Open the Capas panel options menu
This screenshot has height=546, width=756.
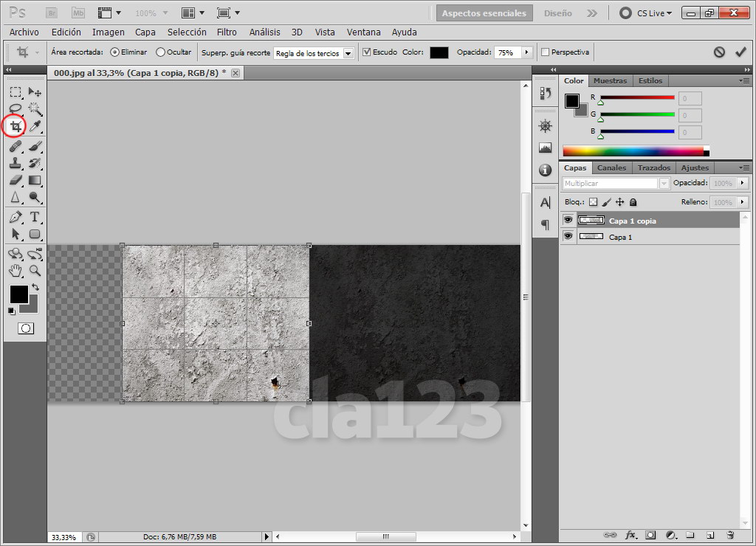coord(744,167)
